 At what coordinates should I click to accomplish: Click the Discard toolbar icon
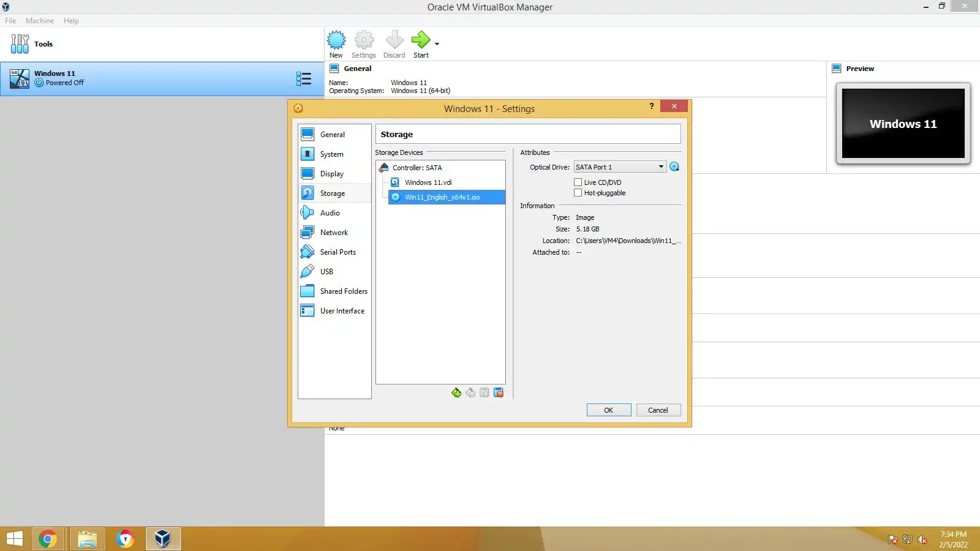click(394, 40)
